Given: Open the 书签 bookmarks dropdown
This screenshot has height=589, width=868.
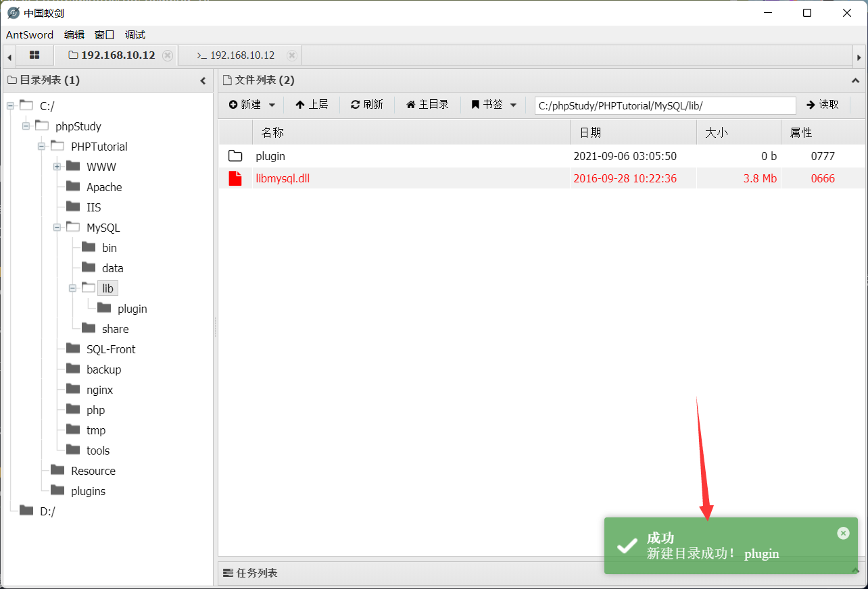Looking at the screenshot, I should pyautogui.click(x=494, y=105).
